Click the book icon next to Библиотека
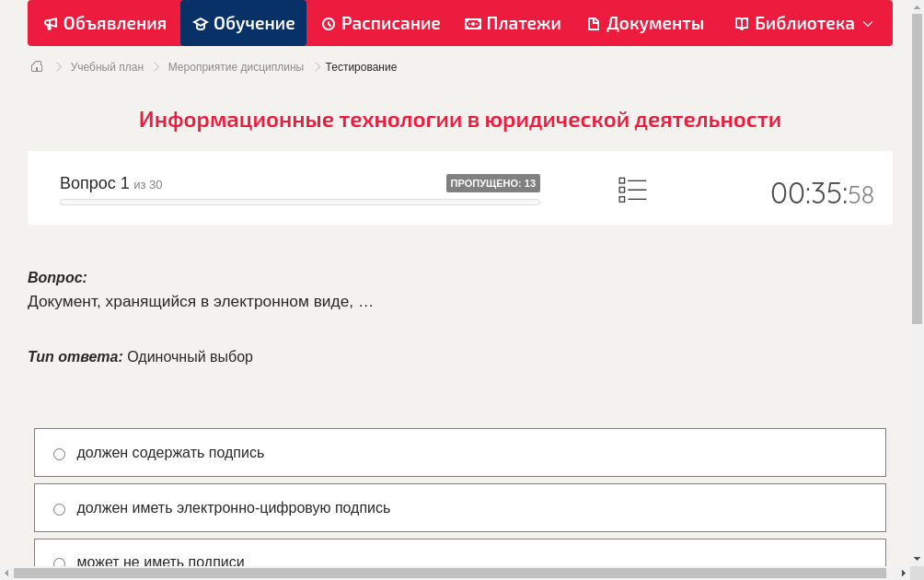This screenshot has width=924, height=580. pyautogui.click(x=743, y=23)
